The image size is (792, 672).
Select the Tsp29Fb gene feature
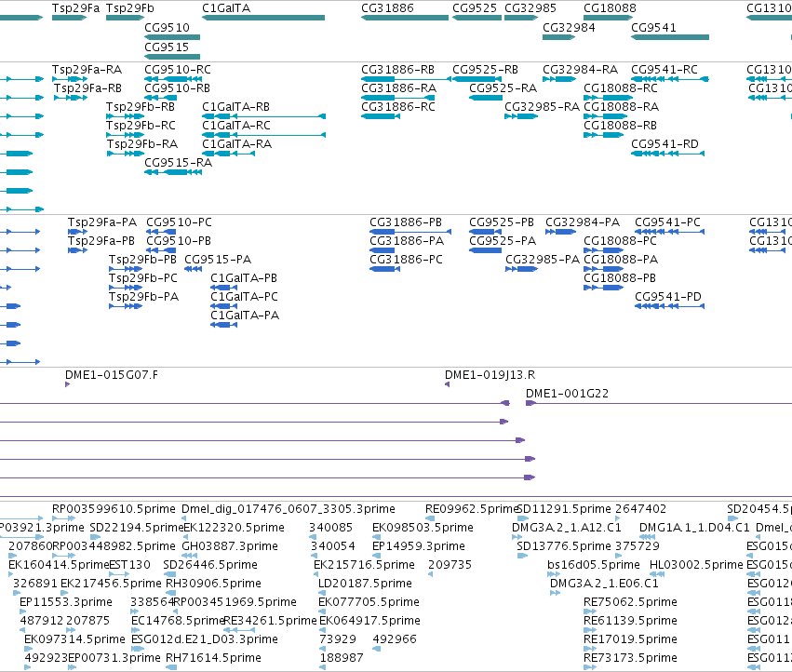(x=126, y=18)
